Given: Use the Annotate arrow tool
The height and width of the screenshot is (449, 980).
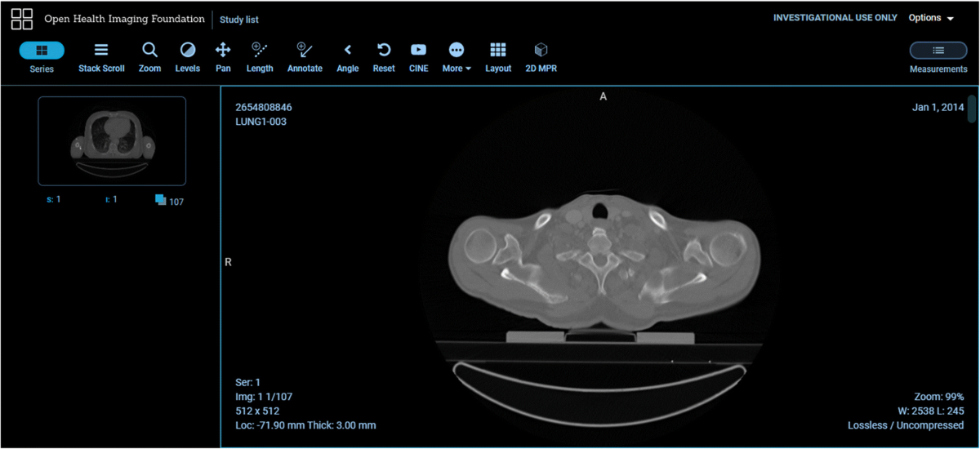Looking at the screenshot, I should click(x=305, y=57).
